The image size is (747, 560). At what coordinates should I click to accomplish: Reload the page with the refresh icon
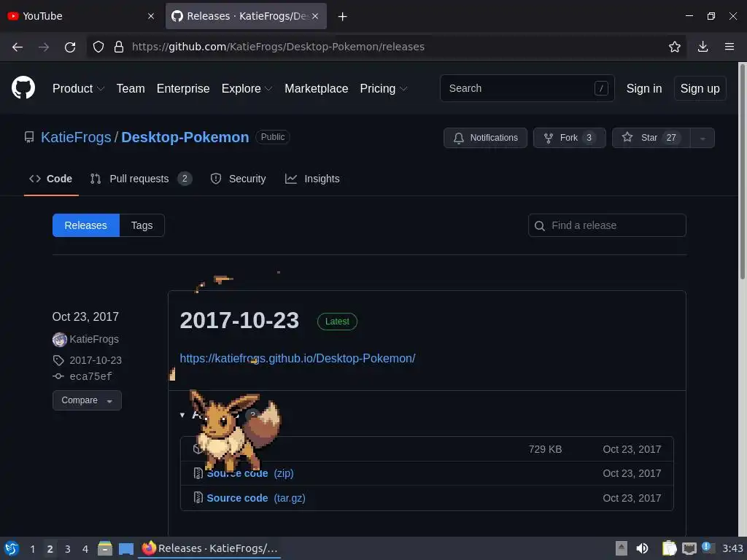70,47
